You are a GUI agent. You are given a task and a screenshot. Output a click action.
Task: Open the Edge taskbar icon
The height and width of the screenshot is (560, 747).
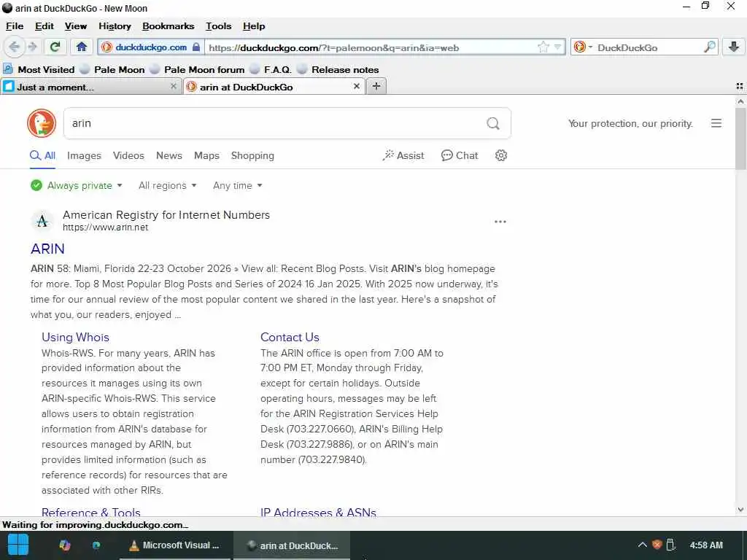[x=96, y=545]
